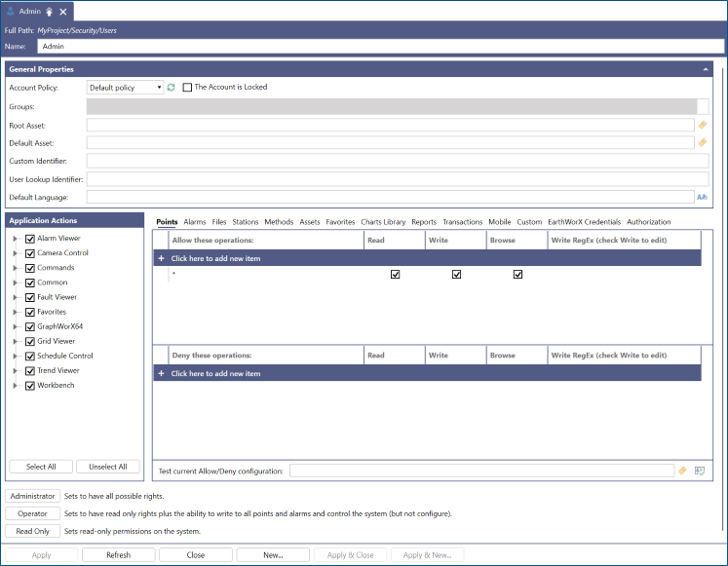
Task: Switch to the Alarms tab
Action: (195, 222)
